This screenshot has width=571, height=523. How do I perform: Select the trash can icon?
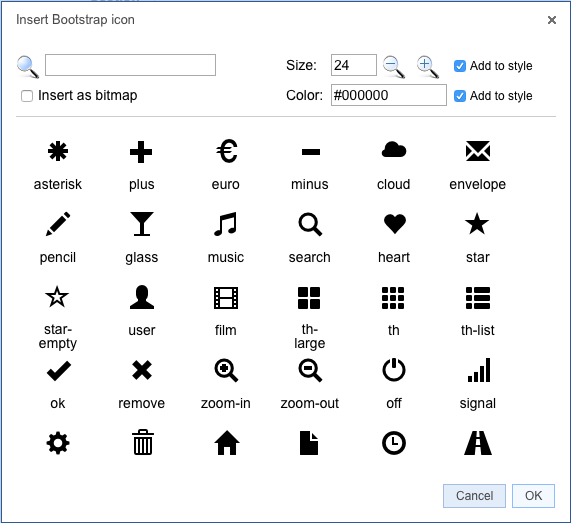coord(143,443)
